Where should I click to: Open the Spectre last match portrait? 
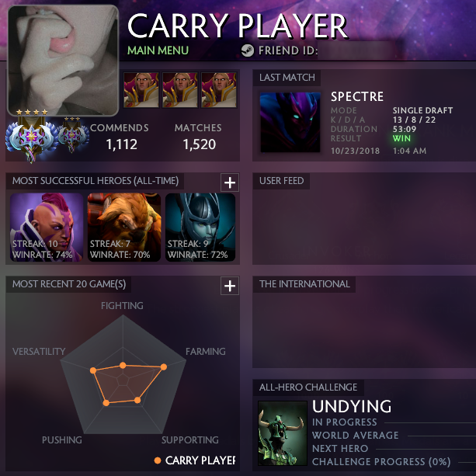coord(290,122)
